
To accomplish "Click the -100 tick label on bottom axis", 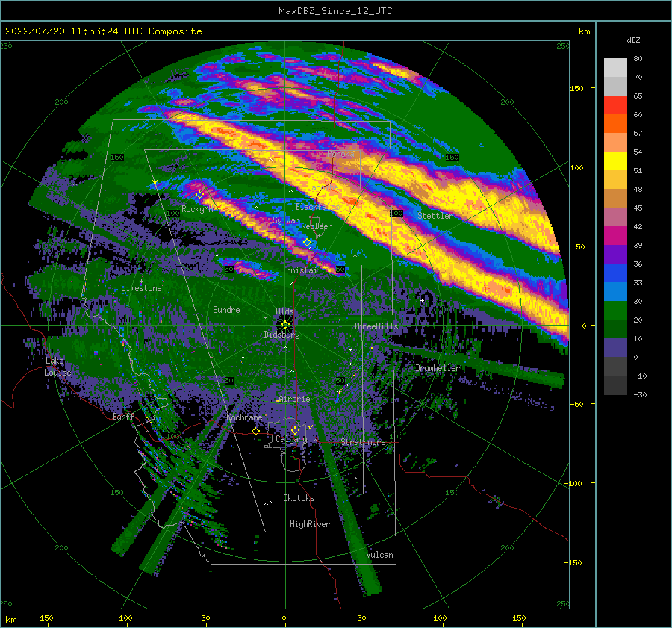I will [123, 618].
